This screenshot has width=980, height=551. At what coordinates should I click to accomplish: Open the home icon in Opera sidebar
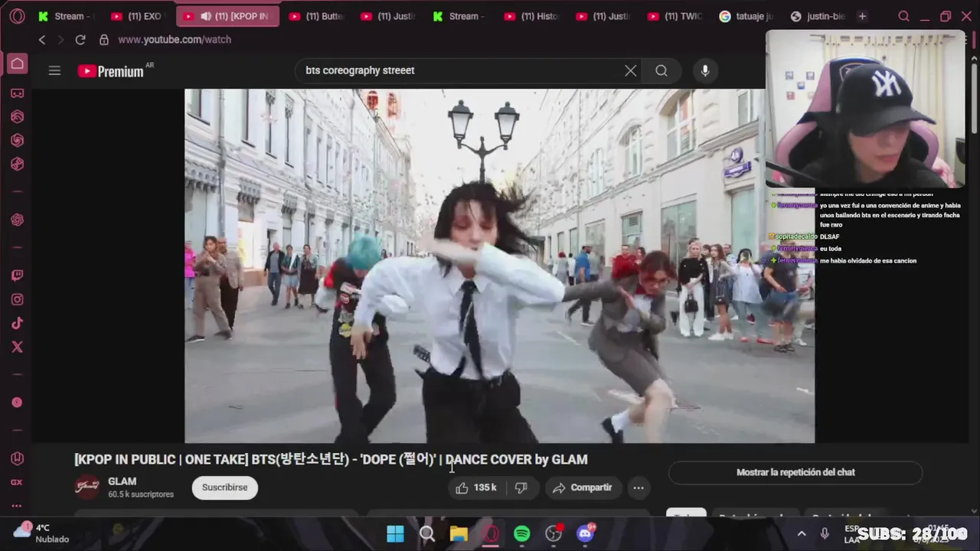pyautogui.click(x=17, y=64)
